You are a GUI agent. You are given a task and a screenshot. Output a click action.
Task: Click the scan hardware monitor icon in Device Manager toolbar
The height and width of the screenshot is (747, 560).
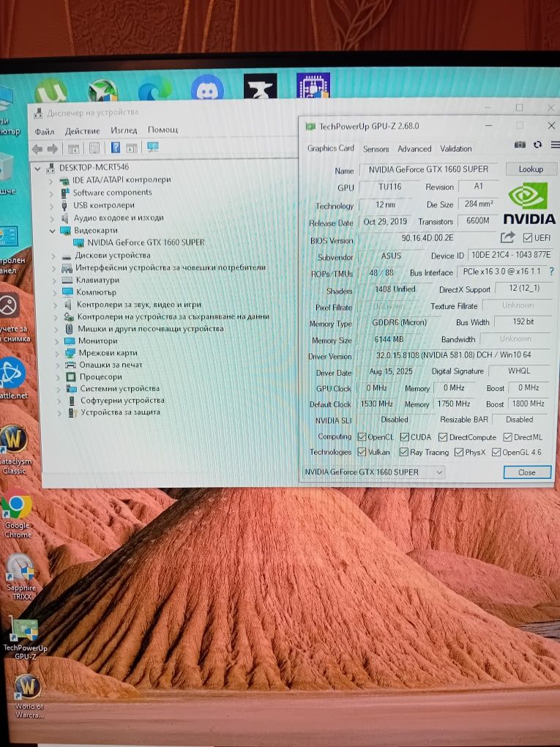pyautogui.click(x=153, y=146)
